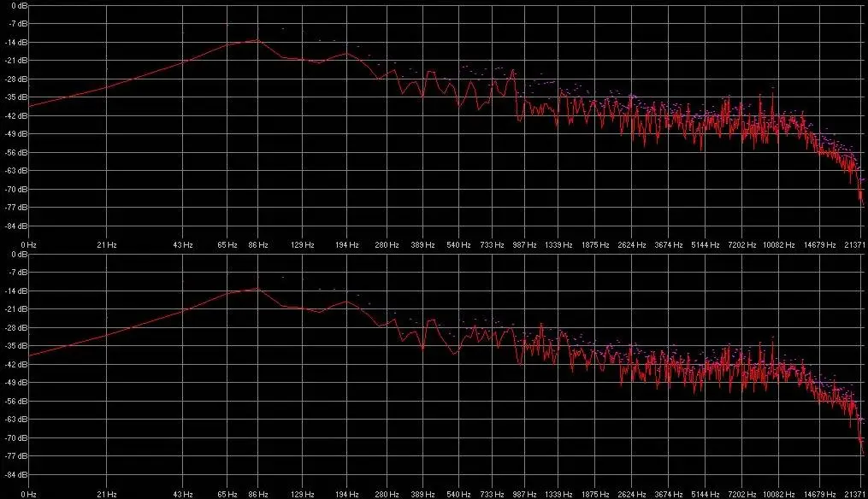Pick the 10082 Hz label on the top axis
This screenshot has height=499, width=868.
pos(780,244)
